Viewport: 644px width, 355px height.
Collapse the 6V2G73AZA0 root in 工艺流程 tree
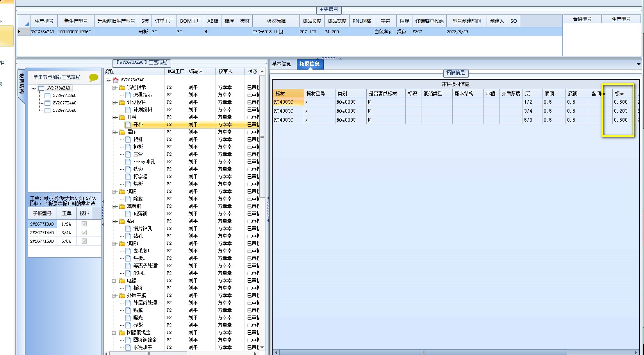[x=108, y=80]
